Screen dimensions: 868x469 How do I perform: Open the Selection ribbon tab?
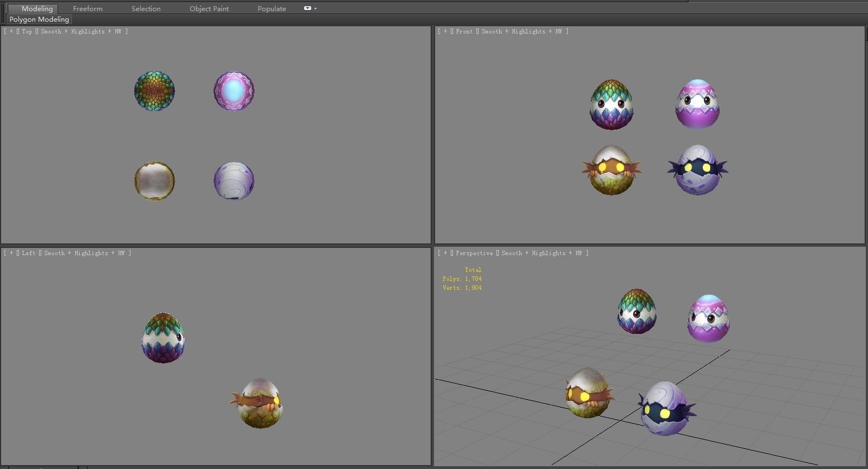(x=146, y=9)
